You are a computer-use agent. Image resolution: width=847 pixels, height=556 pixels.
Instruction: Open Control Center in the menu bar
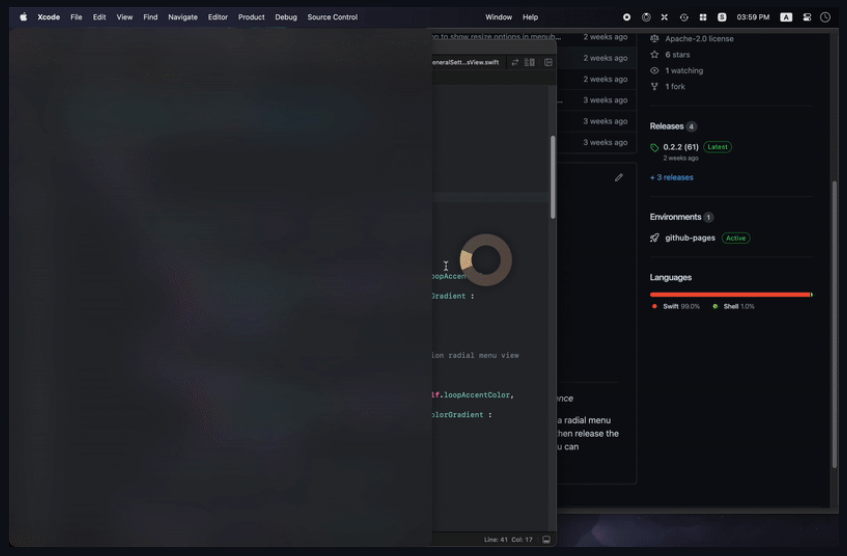pyautogui.click(x=807, y=17)
